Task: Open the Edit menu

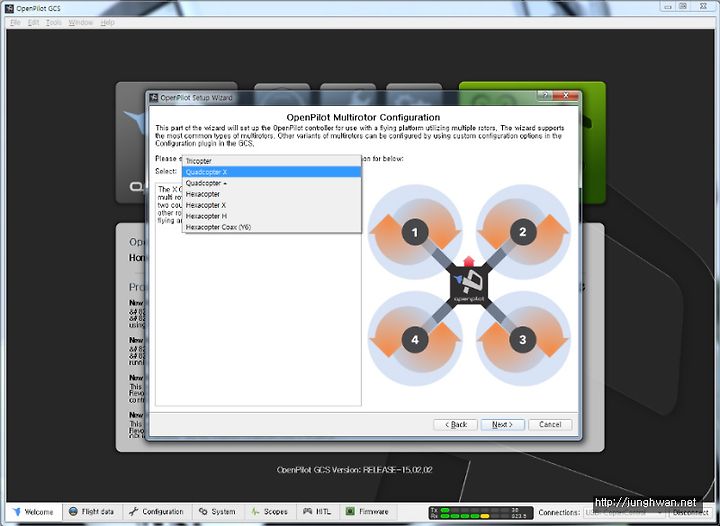Action: click(x=34, y=22)
